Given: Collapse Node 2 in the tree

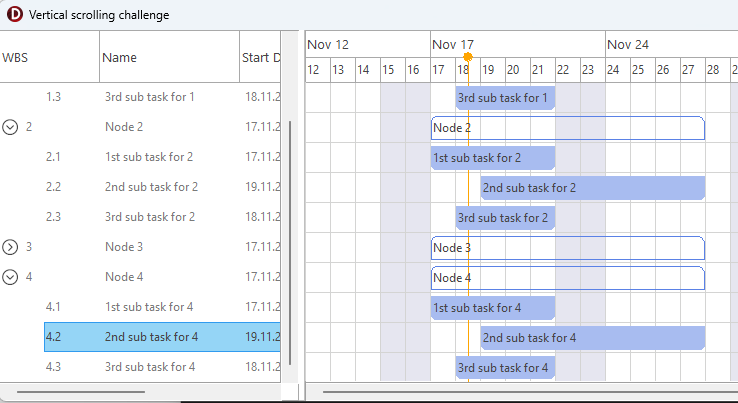Looking at the screenshot, I should coord(11,127).
